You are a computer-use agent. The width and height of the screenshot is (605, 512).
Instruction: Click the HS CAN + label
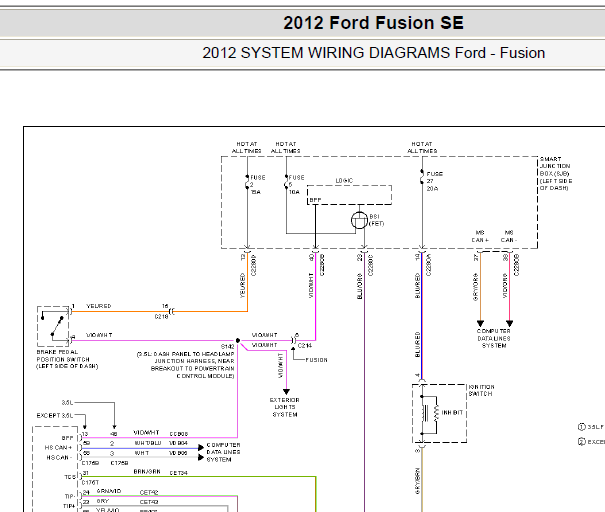[58, 448]
